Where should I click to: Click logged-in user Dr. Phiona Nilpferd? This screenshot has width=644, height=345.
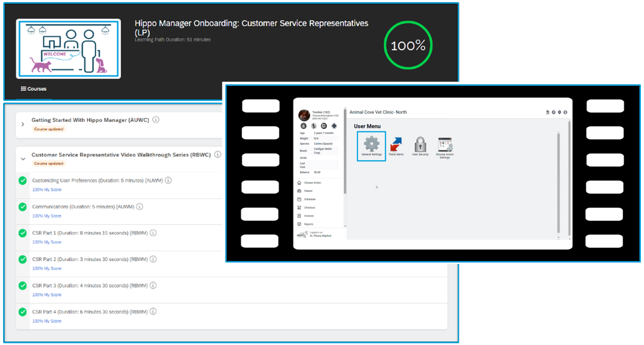(321, 236)
